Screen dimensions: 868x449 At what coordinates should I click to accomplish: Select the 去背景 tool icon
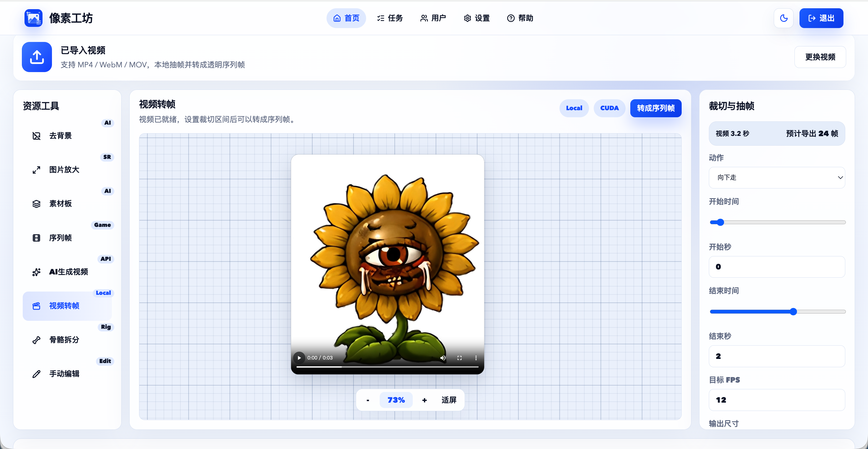(x=36, y=136)
